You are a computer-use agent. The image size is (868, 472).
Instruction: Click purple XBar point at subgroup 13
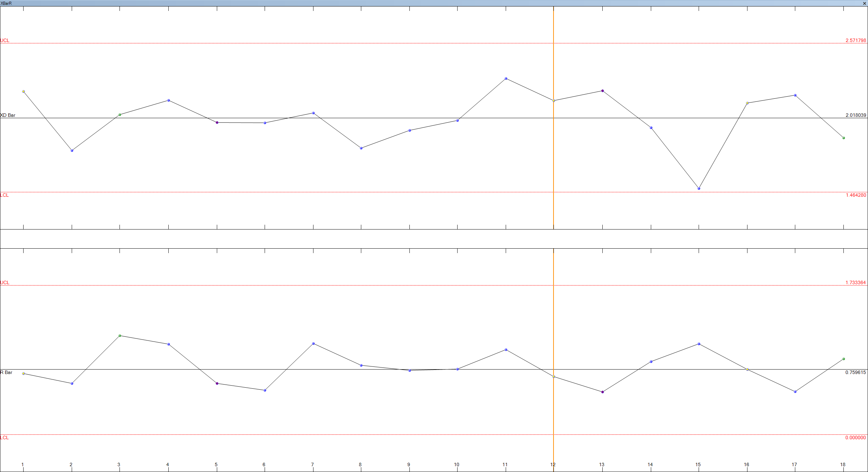(x=602, y=91)
